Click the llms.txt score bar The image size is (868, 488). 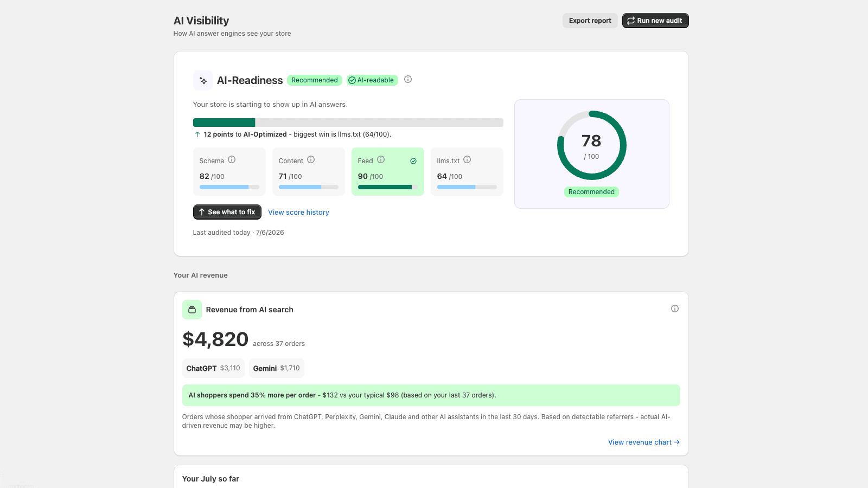[x=467, y=187]
